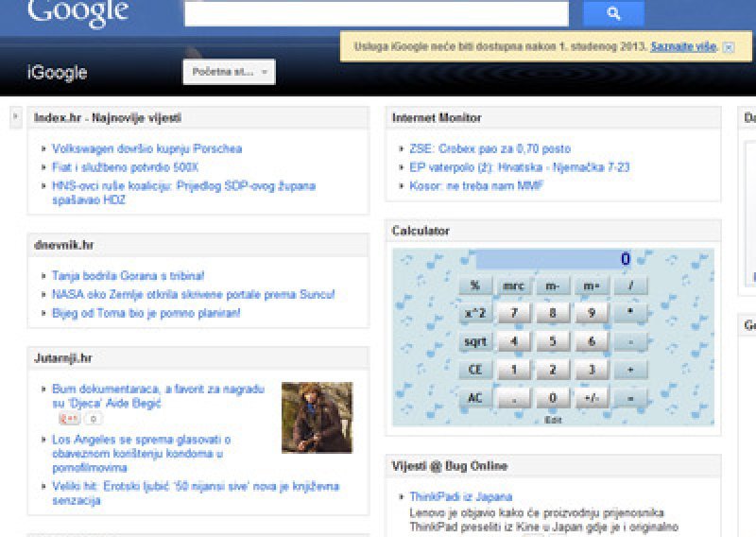Click the calculator multiply key

click(x=630, y=314)
